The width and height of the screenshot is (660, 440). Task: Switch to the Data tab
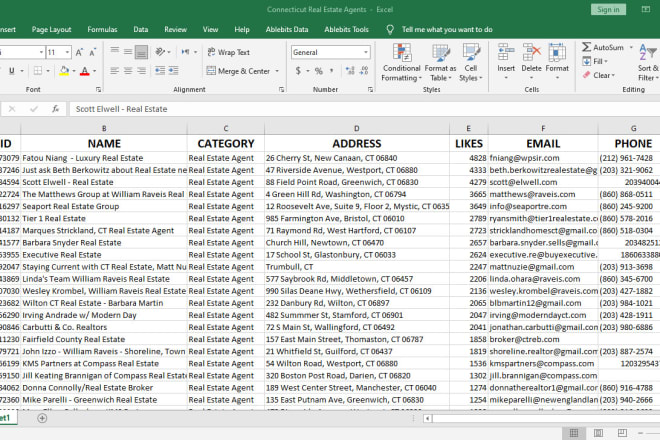pyautogui.click(x=141, y=29)
